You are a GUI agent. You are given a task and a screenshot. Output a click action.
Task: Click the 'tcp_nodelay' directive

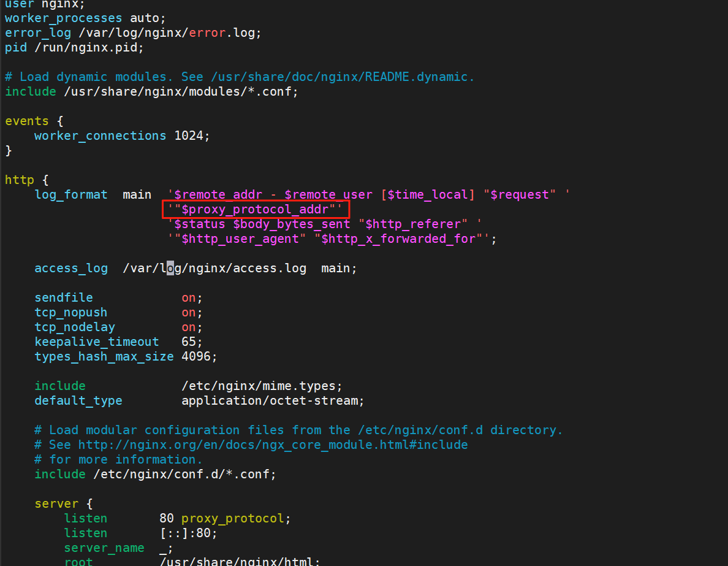(75, 327)
